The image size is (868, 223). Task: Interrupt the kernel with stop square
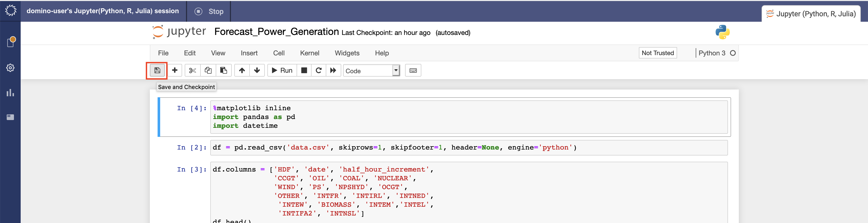coord(304,71)
